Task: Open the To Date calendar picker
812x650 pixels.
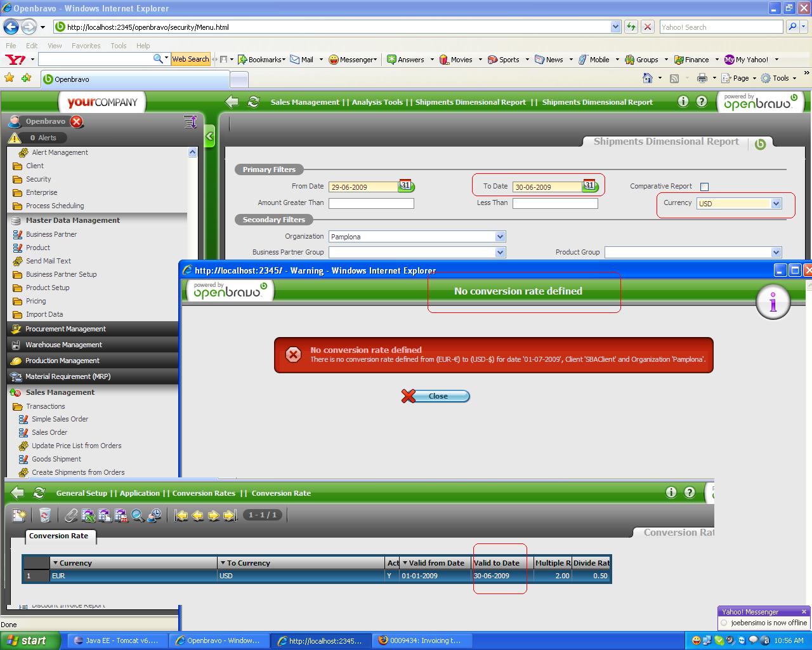Action: (589, 186)
